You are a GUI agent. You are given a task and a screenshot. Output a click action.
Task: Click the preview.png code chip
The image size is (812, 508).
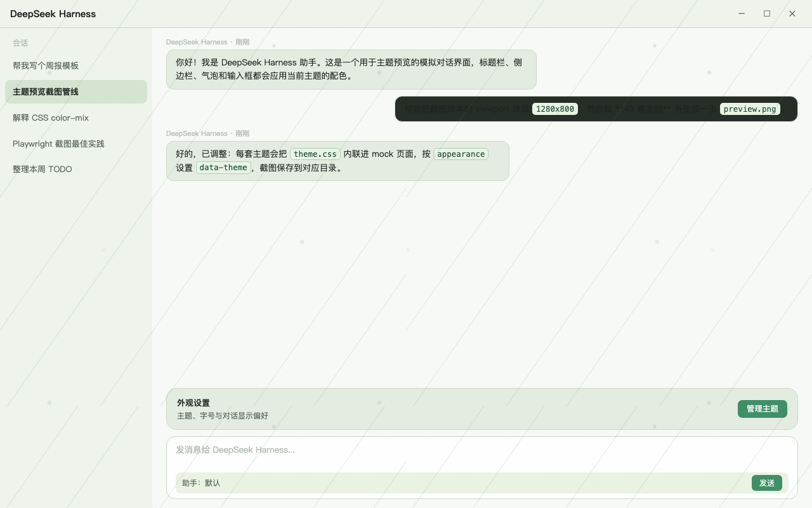pos(750,109)
